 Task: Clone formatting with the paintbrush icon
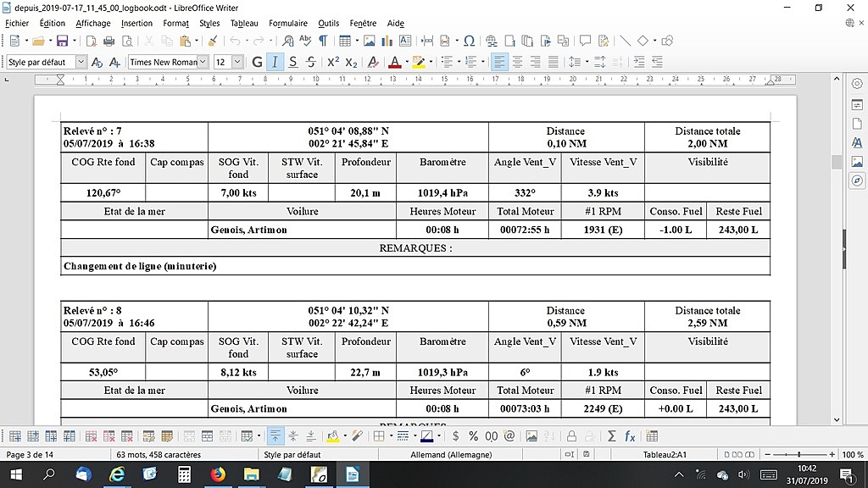click(213, 41)
